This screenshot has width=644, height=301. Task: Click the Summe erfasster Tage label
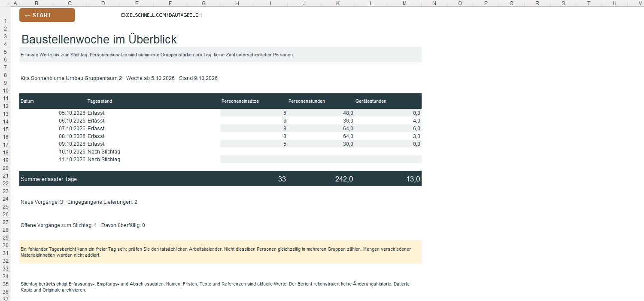[x=49, y=179]
